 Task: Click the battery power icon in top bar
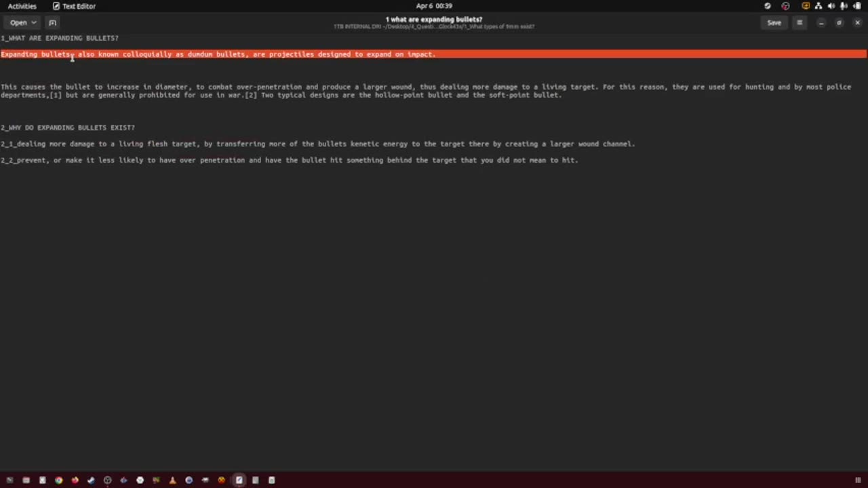coord(857,6)
